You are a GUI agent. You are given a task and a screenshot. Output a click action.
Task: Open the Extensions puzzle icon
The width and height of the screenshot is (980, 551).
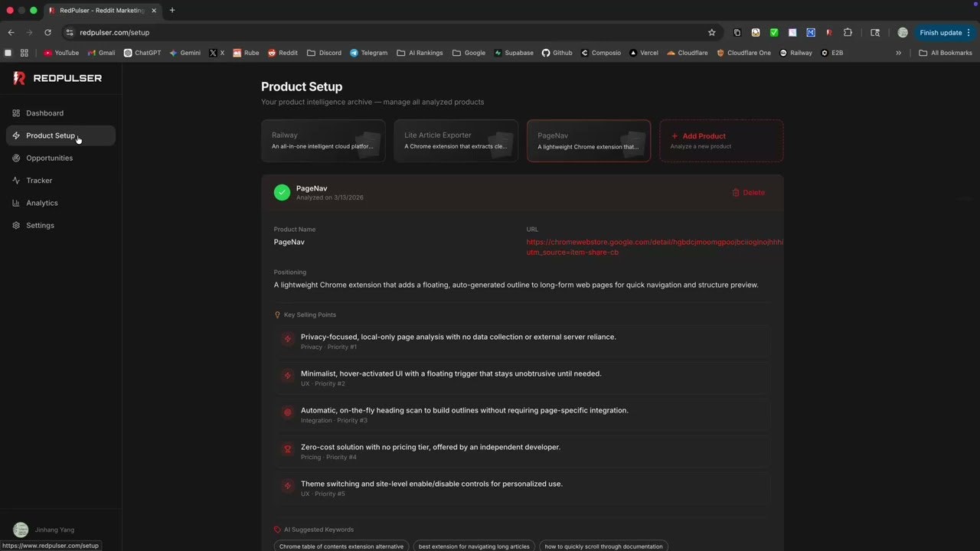(x=848, y=32)
